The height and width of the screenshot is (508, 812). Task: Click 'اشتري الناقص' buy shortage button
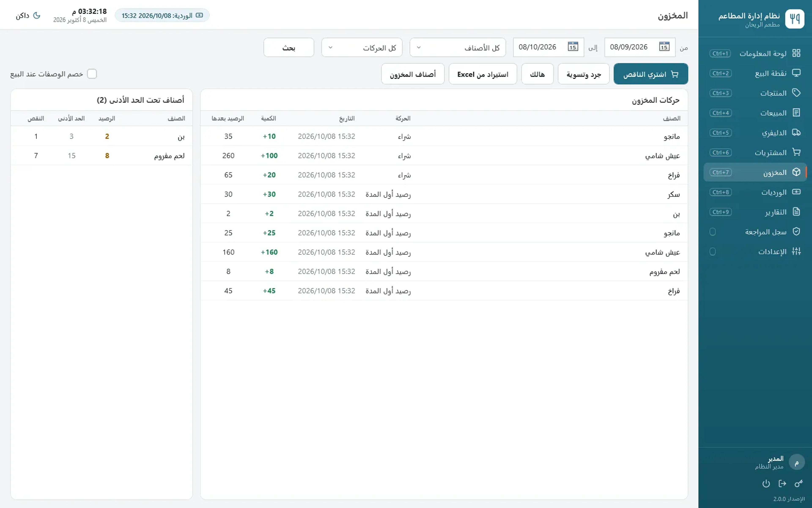pos(651,74)
